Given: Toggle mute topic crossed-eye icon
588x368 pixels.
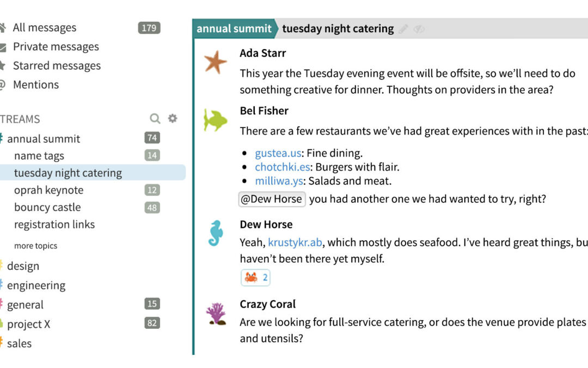Looking at the screenshot, I should [419, 29].
